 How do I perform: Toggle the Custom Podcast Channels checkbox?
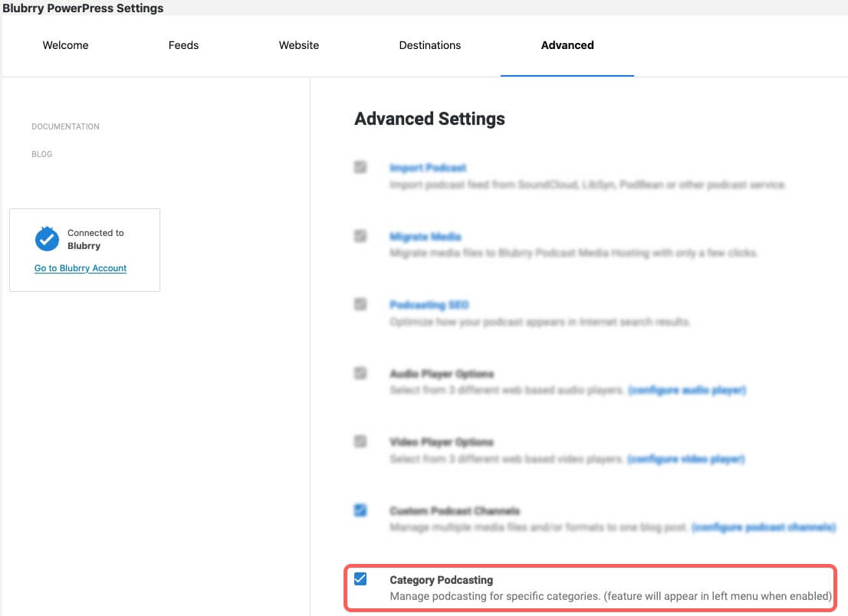pyautogui.click(x=360, y=510)
